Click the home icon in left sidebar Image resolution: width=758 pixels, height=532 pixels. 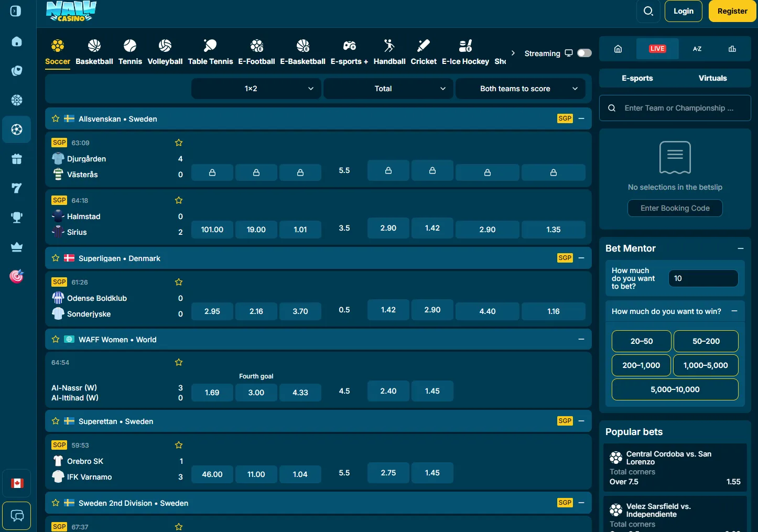pyautogui.click(x=17, y=41)
